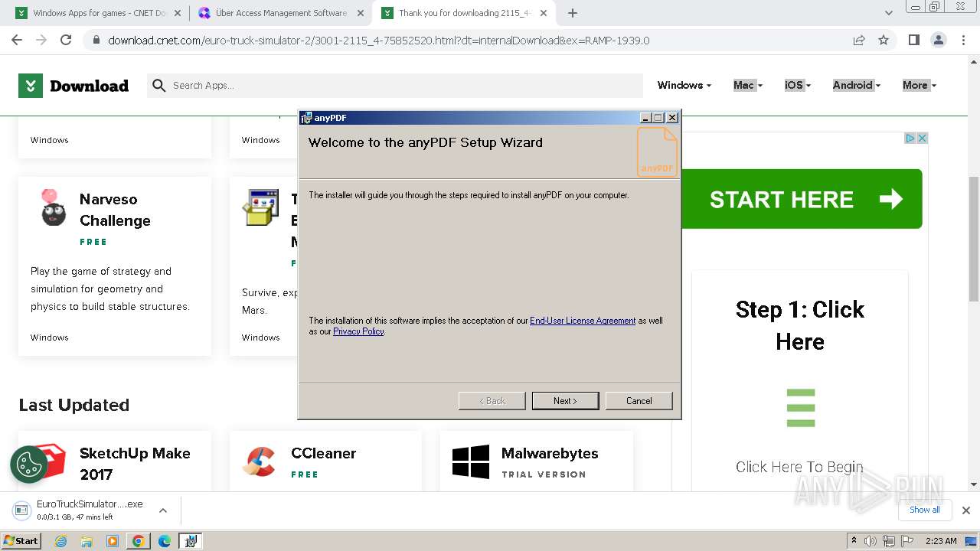
Task: Go back in browser history
Action: [17, 41]
